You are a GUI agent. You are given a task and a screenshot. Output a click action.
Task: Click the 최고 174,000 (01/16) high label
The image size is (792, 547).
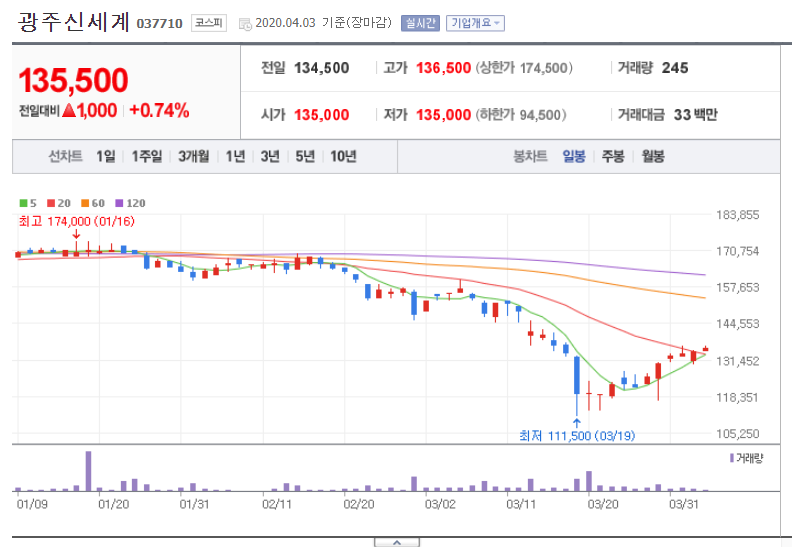pos(76,221)
